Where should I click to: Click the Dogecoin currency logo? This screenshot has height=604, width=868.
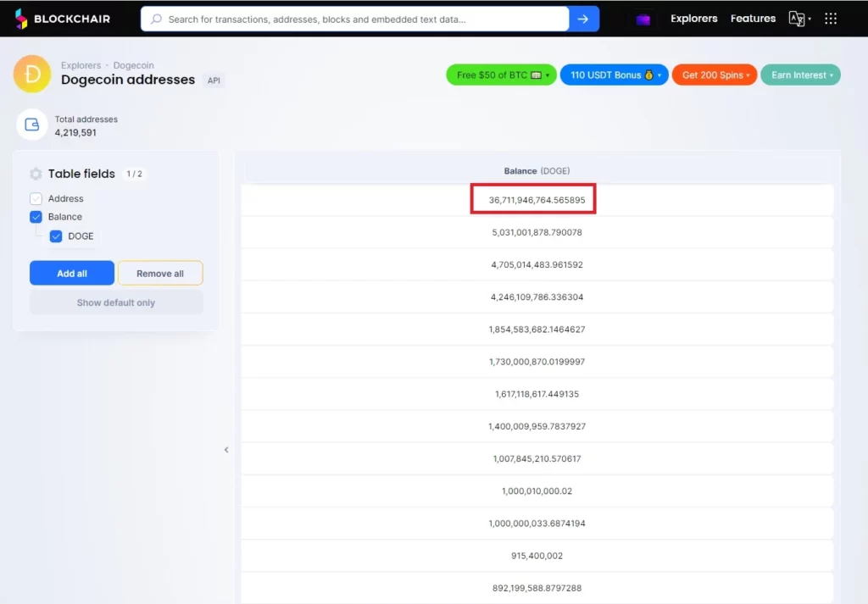tap(31, 74)
